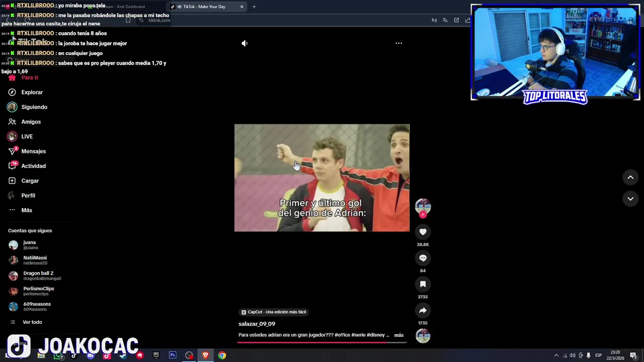Viewport: 644px width, 362px height.
Task: Open creator avatar beside the video
Action: pos(423,206)
